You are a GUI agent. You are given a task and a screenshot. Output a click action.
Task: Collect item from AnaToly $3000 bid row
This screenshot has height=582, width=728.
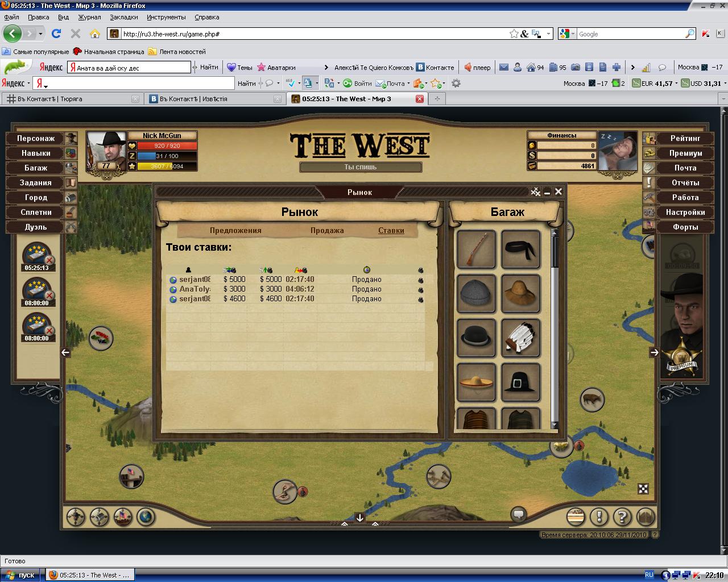pyautogui.click(x=421, y=289)
